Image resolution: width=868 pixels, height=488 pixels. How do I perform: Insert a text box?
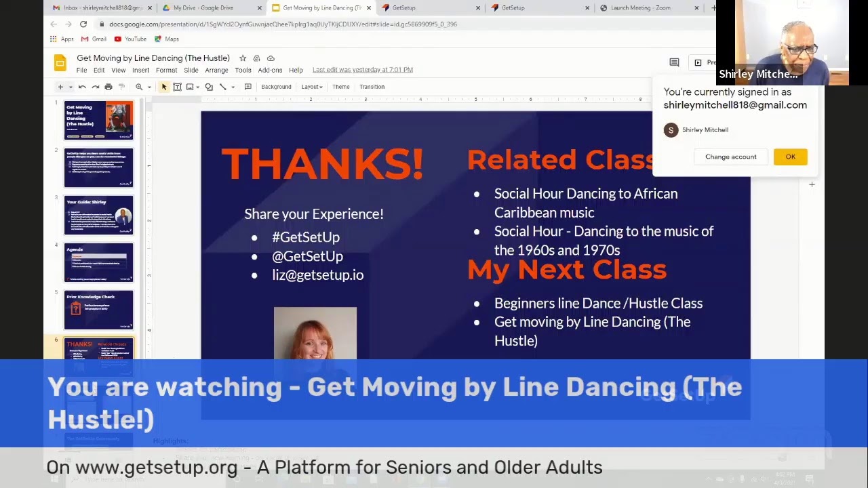177,87
